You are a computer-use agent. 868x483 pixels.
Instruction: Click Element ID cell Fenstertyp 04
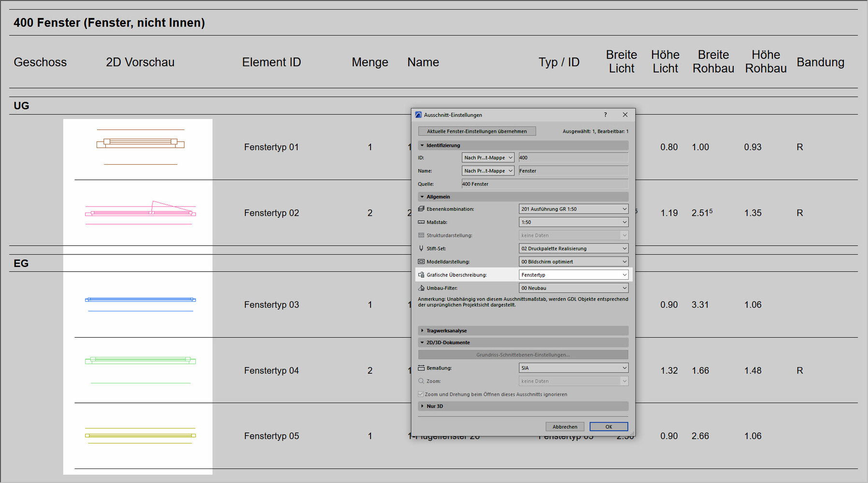(271, 370)
